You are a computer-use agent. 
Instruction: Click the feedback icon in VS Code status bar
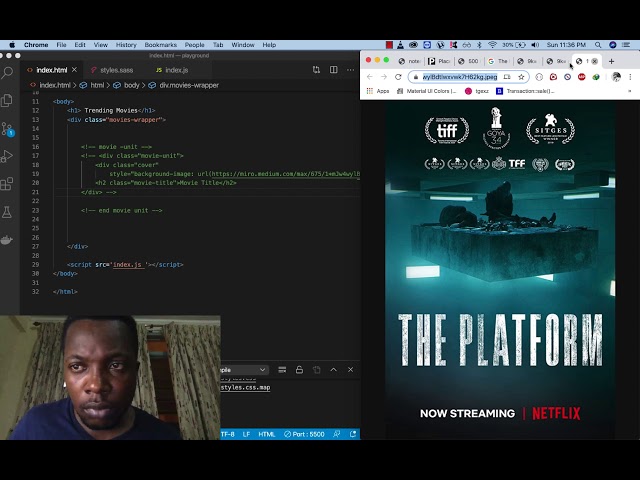[337, 434]
